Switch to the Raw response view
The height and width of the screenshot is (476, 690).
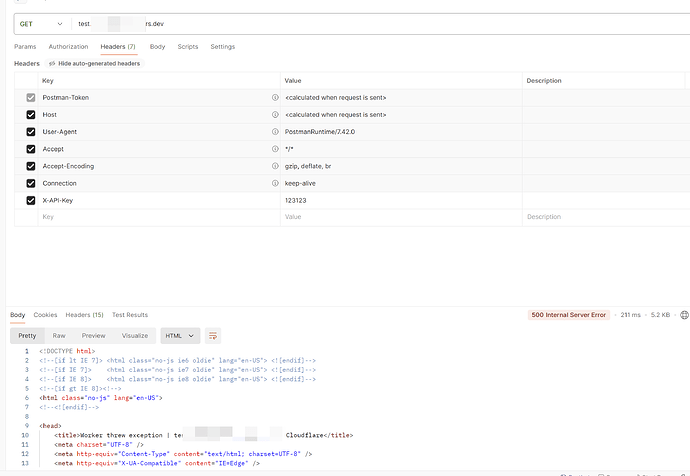pos(59,336)
